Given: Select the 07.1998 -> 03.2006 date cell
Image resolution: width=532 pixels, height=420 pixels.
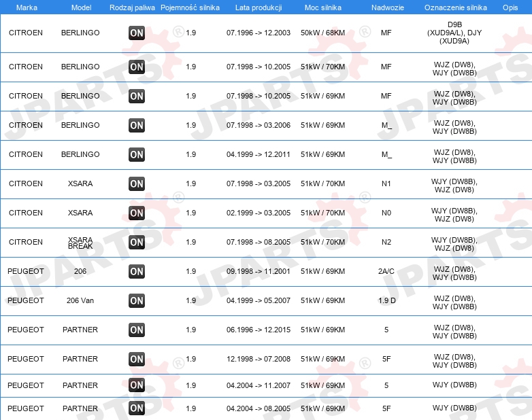Looking at the screenshot, I should pos(259,126).
